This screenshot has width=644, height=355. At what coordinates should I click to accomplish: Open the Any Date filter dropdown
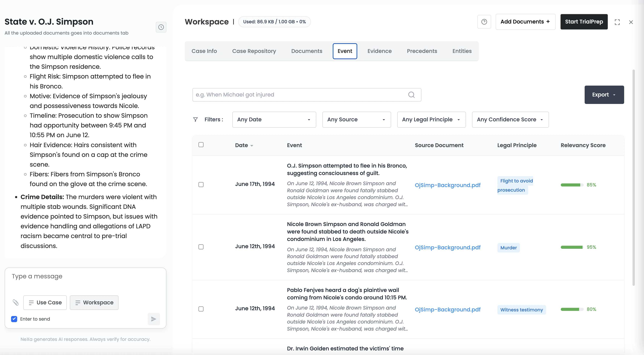click(x=274, y=120)
